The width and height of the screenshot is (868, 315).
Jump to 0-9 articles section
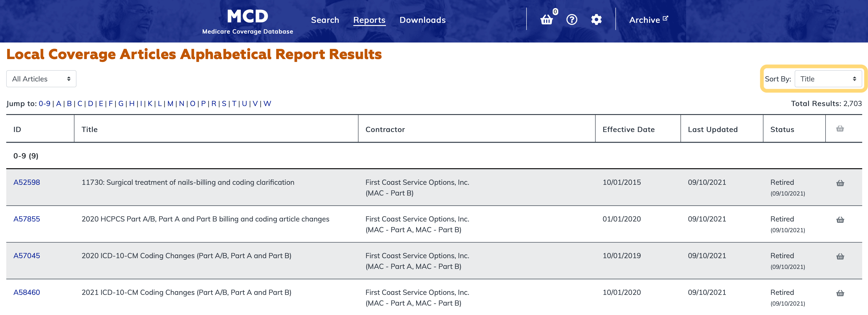[44, 104]
